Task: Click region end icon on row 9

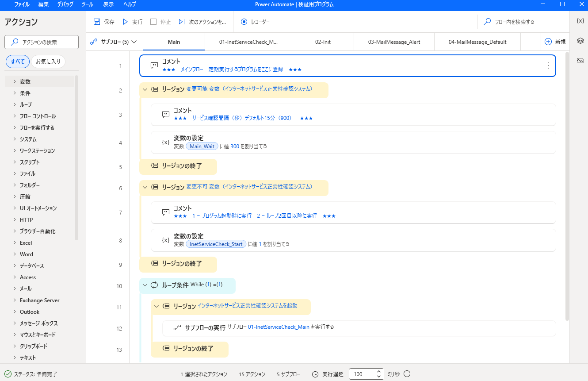Action: click(154, 263)
